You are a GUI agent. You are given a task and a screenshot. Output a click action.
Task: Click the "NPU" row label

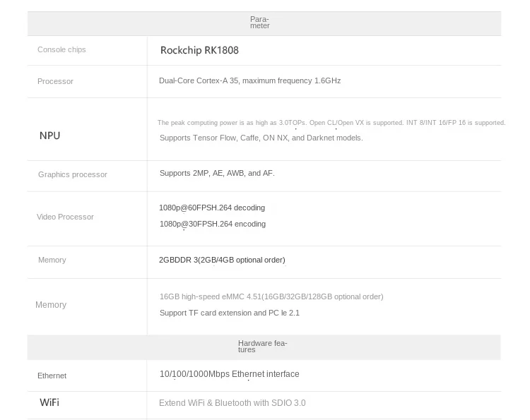point(49,136)
